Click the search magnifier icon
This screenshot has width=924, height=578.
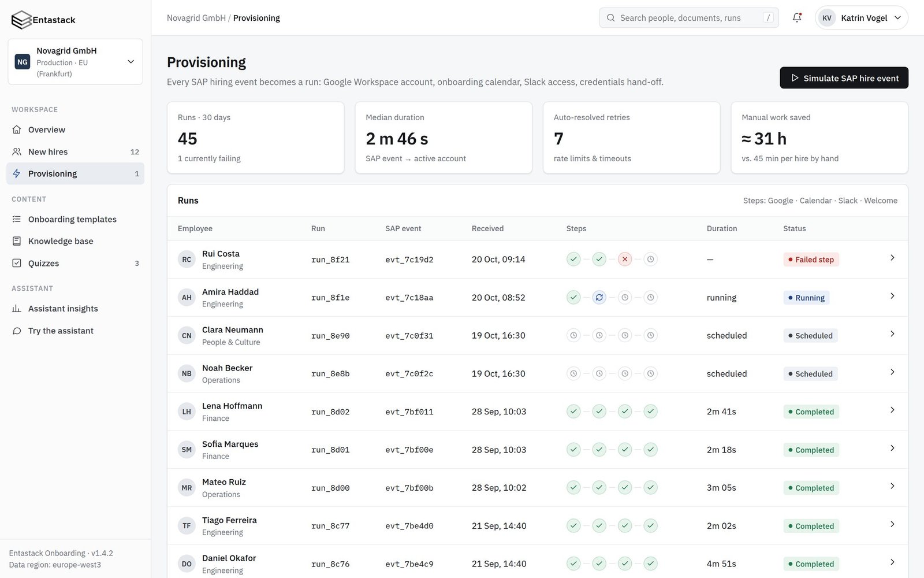tap(611, 18)
